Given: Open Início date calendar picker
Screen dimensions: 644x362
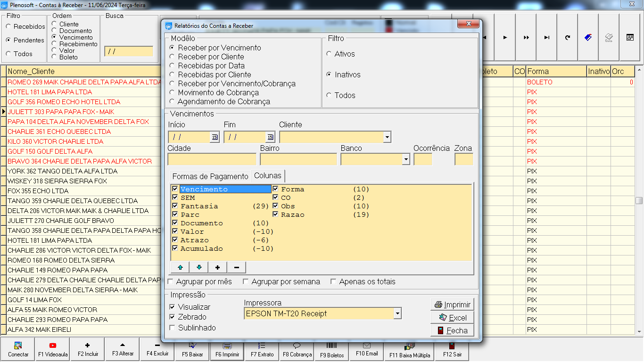Looking at the screenshot, I should point(215,137).
